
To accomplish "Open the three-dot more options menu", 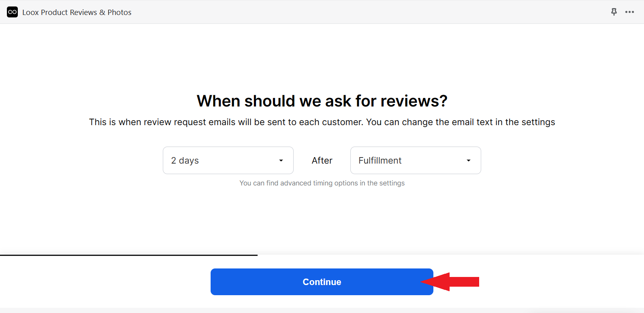I will (x=629, y=12).
